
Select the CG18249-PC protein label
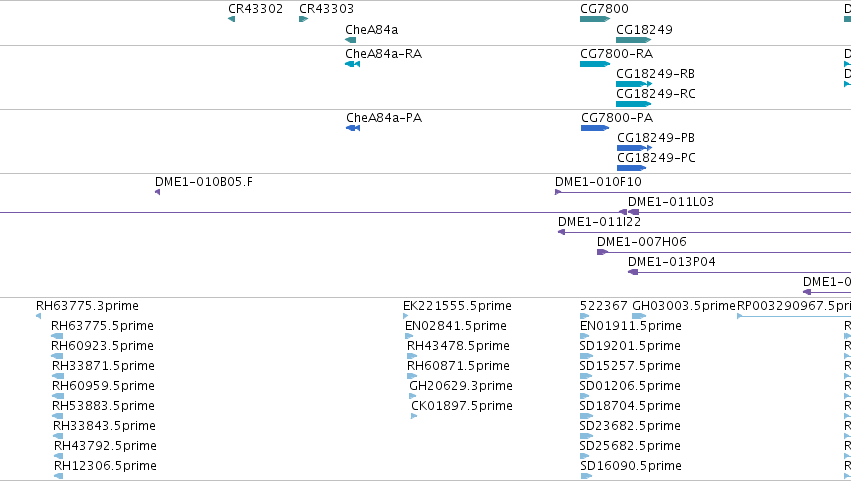(x=656, y=158)
